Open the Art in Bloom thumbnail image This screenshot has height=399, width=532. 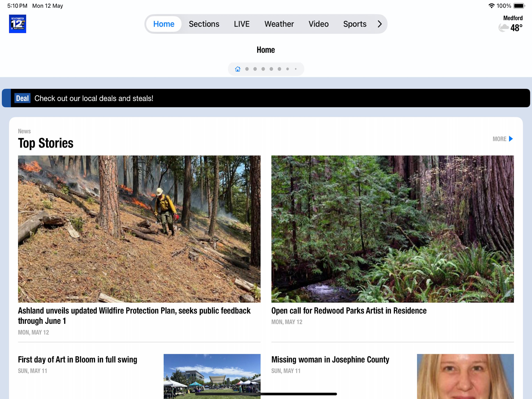point(212,375)
